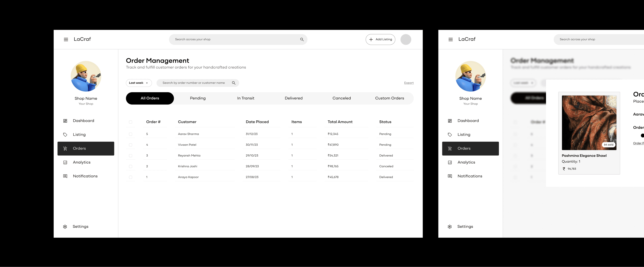Tick the checkbox for the Krishna Joshi order
The image size is (644, 267).
[131, 167]
